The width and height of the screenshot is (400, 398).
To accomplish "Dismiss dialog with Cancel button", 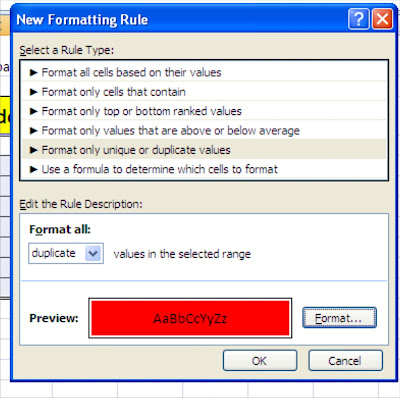I will 345,360.
